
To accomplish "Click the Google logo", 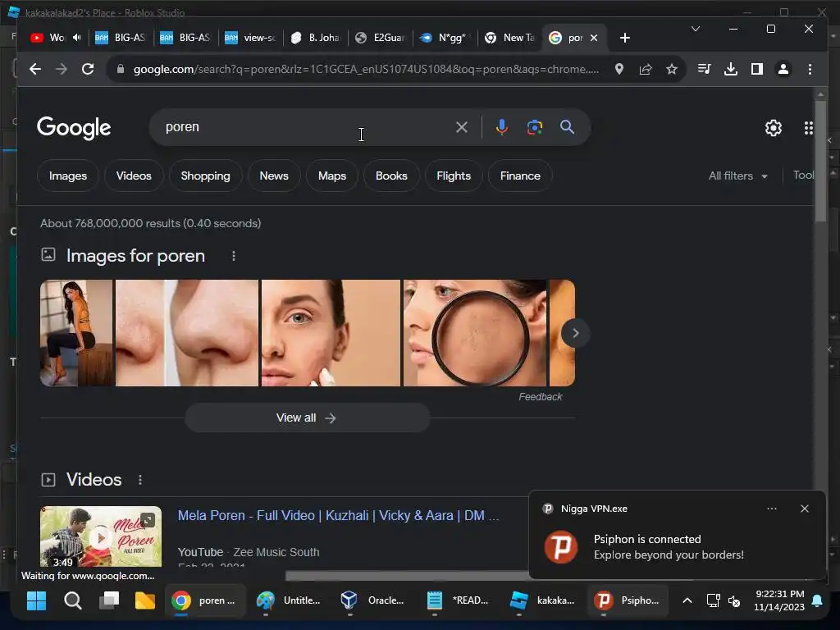I will (x=74, y=128).
